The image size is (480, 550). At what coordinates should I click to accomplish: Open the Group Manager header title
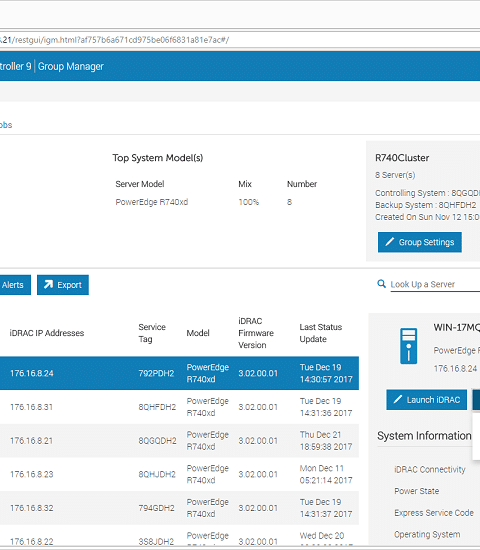(71, 66)
